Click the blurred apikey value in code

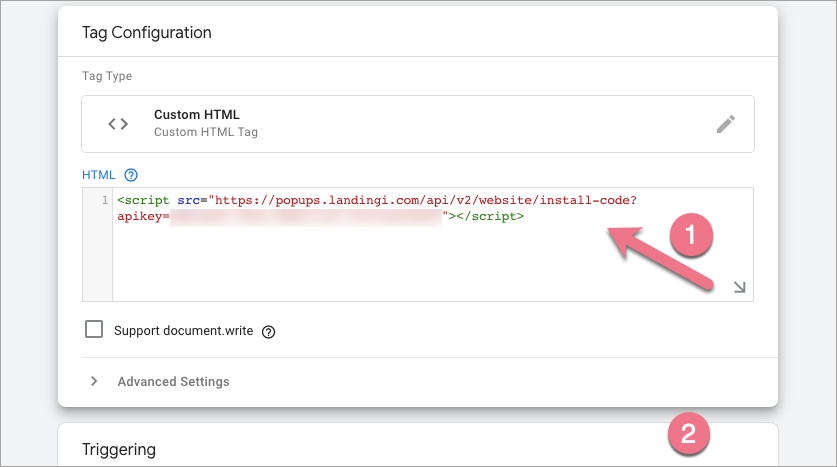coord(305,216)
